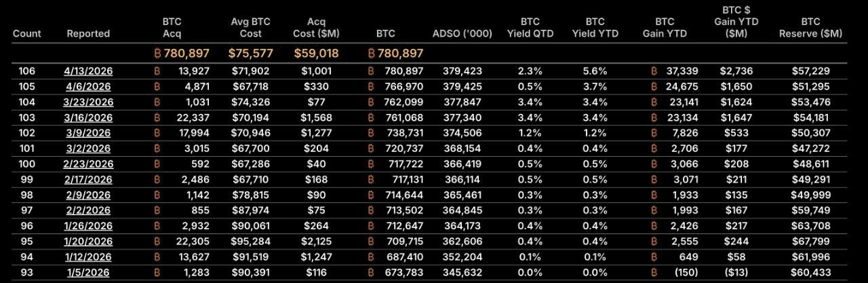Open the 4/13/2026 reported date link
This screenshot has height=283, width=868.
88,71
